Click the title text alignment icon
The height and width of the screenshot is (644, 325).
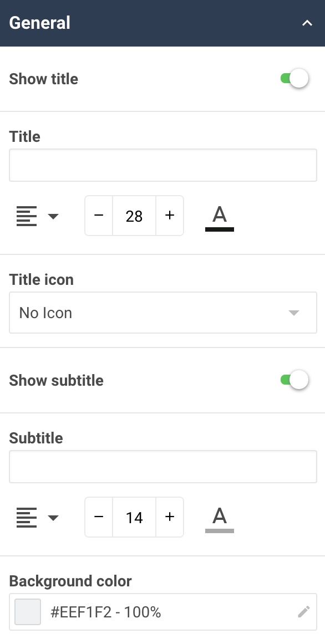click(x=27, y=216)
